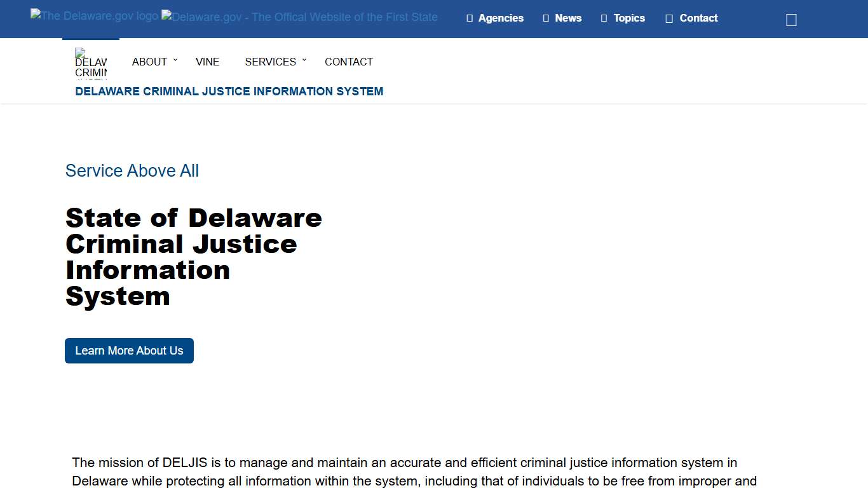Click the Delaware.gov logo

(93, 16)
